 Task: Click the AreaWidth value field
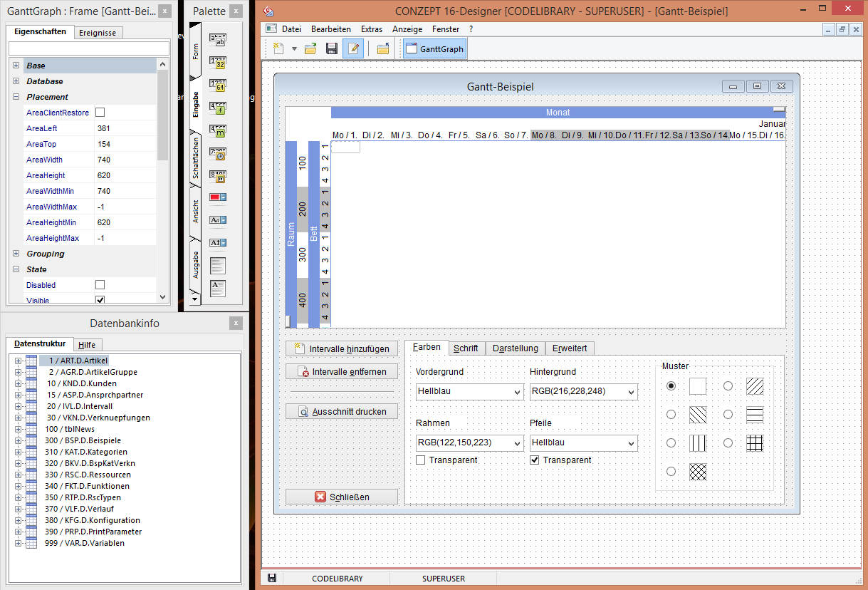coord(125,160)
